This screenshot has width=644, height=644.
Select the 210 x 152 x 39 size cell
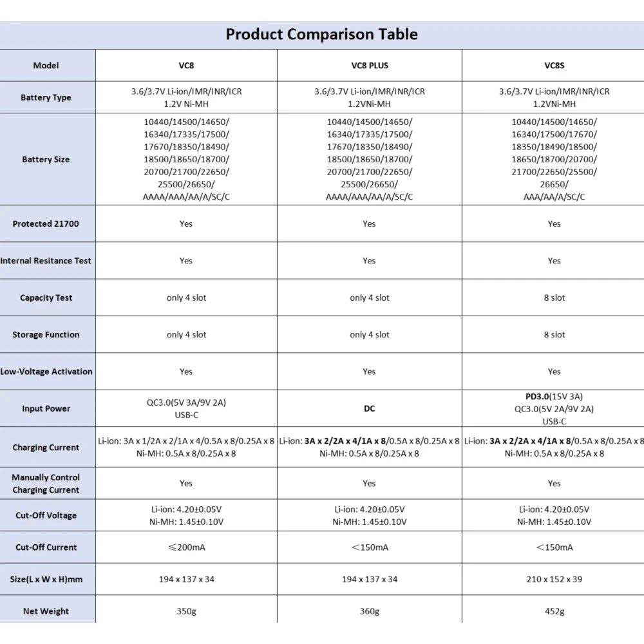554,579
